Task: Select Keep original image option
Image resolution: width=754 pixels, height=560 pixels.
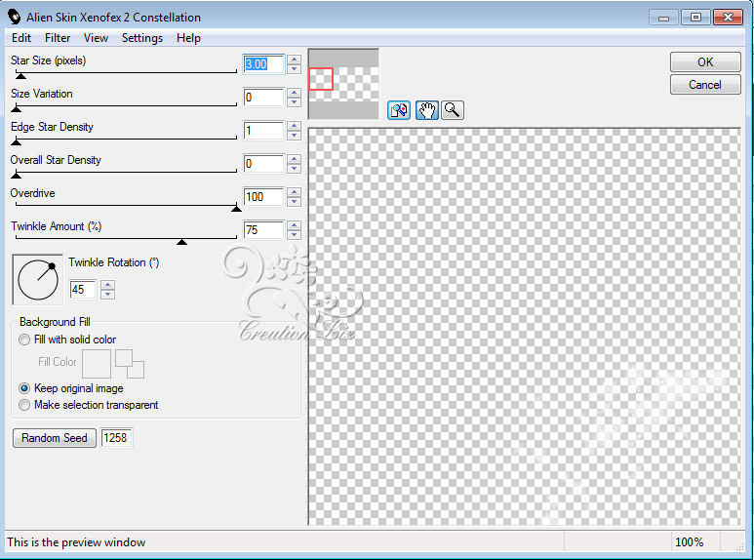Action: pos(24,388)
